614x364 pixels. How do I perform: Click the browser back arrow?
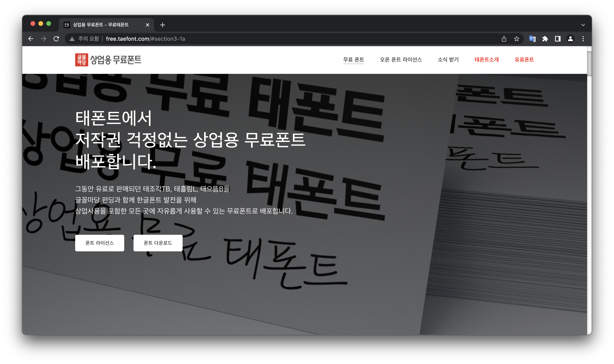(31, 39)
